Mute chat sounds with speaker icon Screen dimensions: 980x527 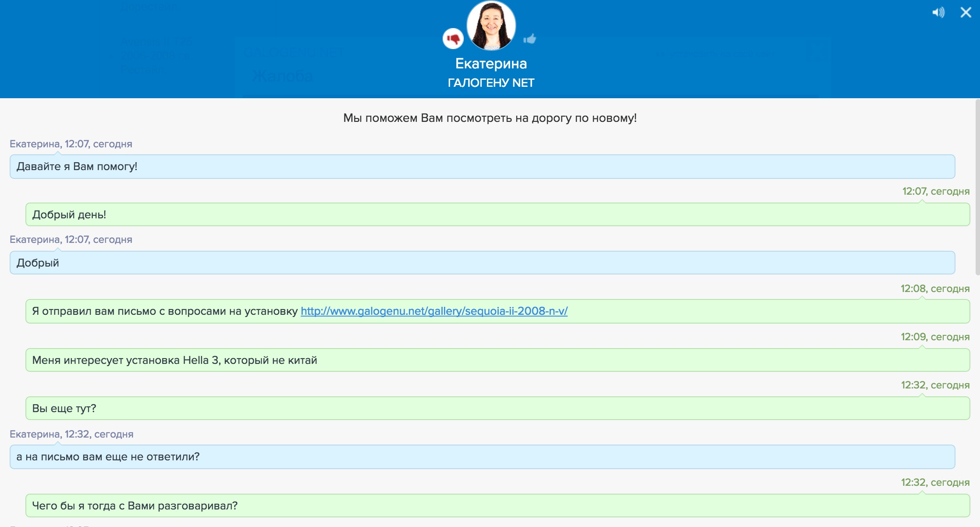pos(938,12)
